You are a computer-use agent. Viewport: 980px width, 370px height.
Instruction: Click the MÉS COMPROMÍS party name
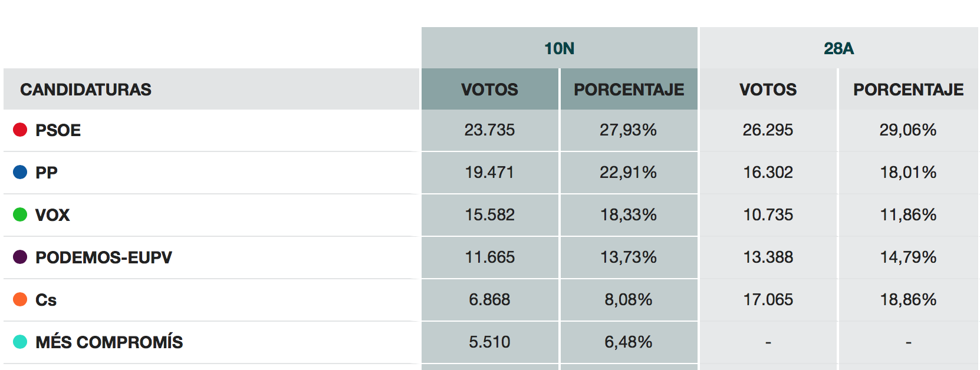pos(109,342)
